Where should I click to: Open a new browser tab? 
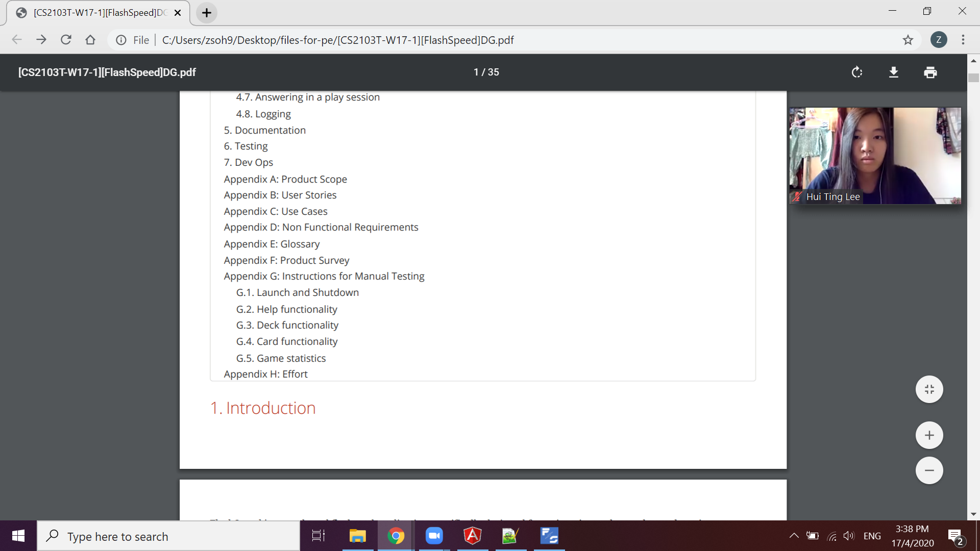click(207, 13)
